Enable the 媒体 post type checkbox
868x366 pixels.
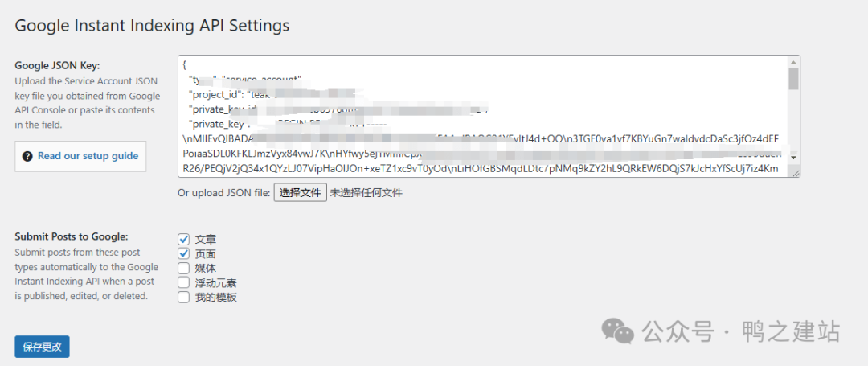click(x=183, y=268)
